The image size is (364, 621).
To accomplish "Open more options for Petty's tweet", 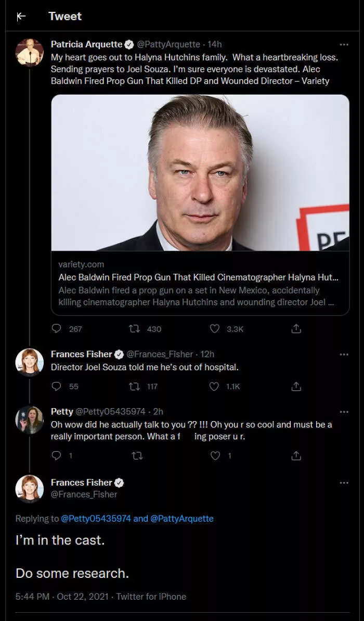I will tap(344, 412).
